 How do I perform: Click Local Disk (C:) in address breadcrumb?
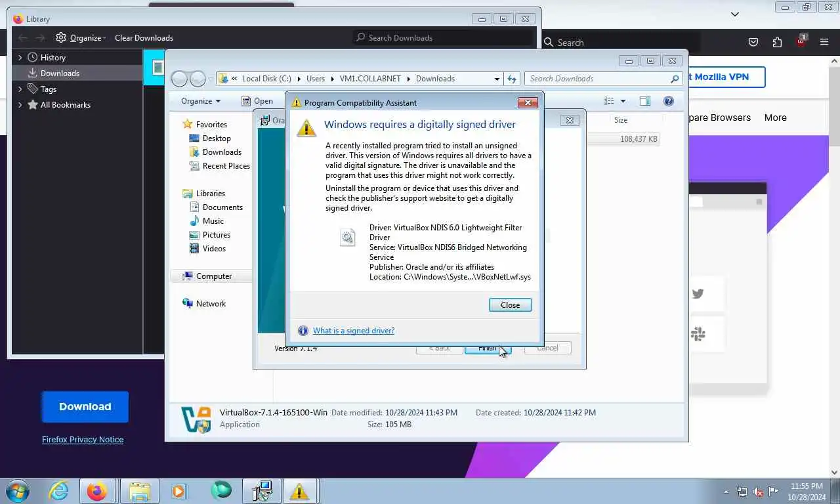(x=266, y=79)
